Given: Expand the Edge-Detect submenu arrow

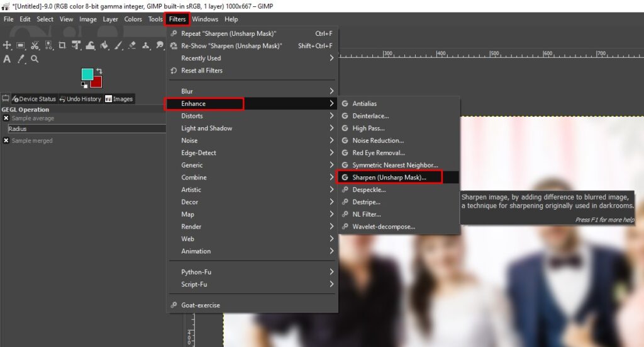Looking at the screenshot, I should (x=331, y=152).
